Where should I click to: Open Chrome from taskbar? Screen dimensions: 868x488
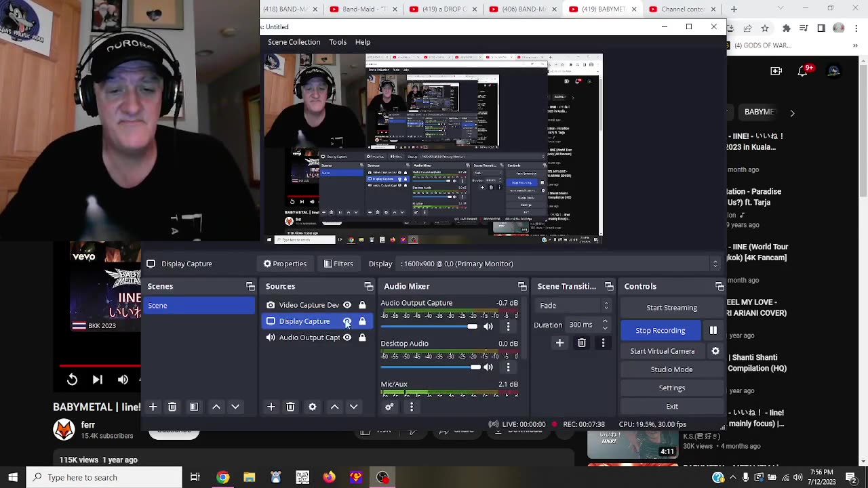[222, 477]
